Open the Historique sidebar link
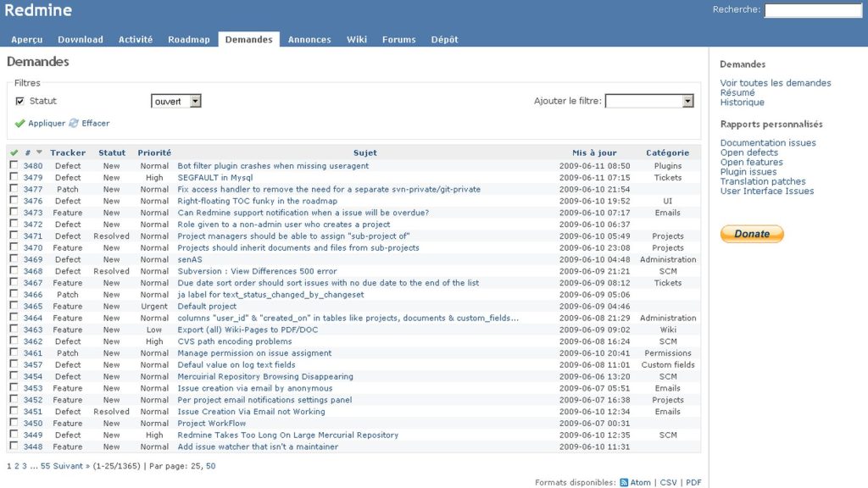This screenshot has width=868, height=488. [x=743, y=103]
